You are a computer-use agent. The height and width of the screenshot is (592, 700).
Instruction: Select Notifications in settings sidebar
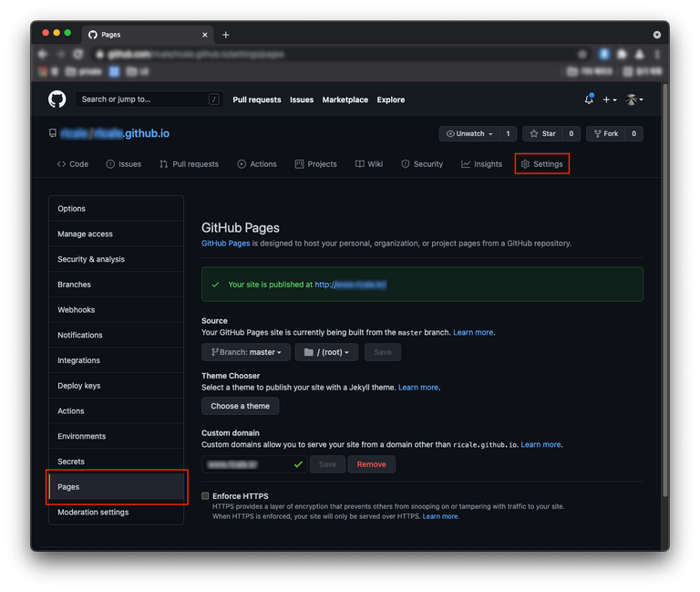[116, 335]
